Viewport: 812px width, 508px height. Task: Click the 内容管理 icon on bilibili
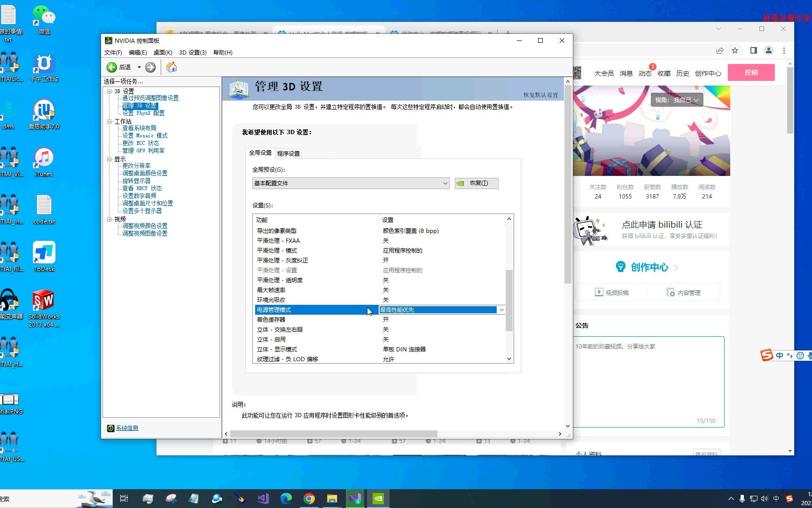(671, 292)
